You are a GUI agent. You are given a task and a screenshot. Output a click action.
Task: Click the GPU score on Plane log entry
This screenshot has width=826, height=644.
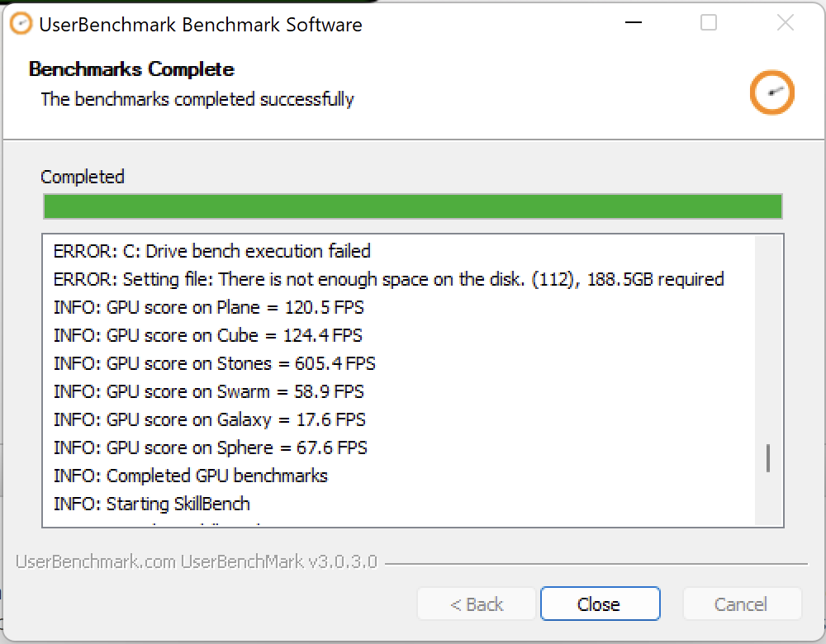click(x=209, y=307)
